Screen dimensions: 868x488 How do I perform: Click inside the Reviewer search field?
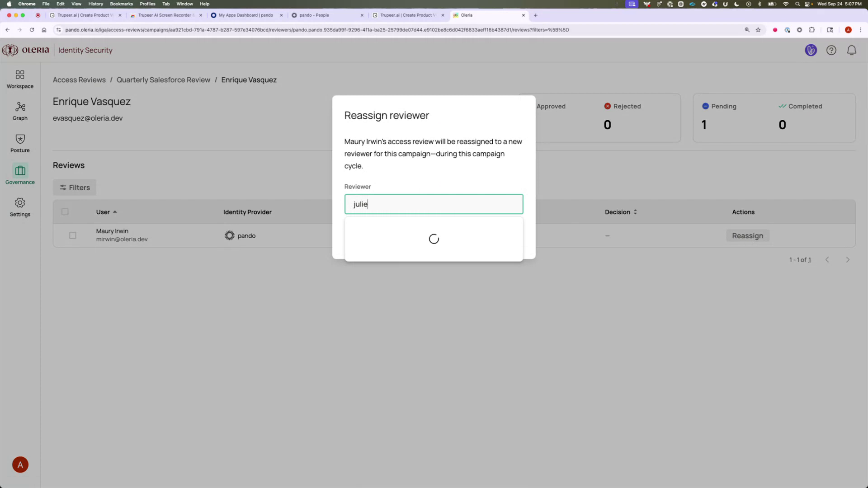[433, 204]
